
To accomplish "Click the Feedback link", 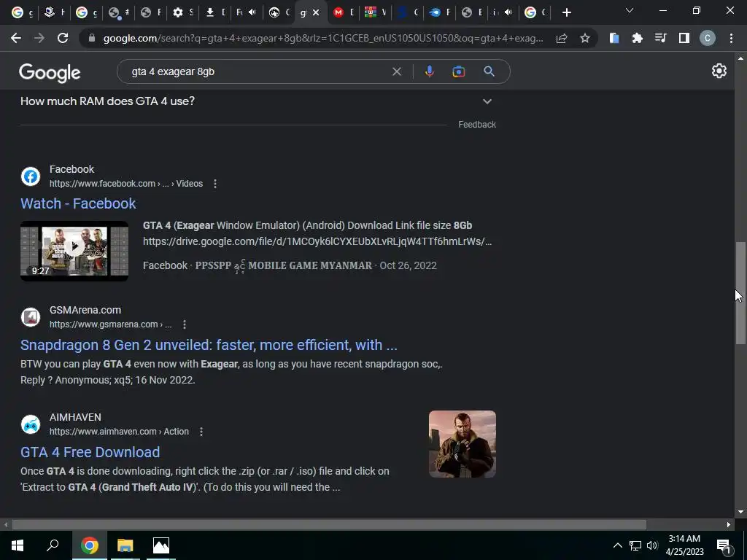I will pyautogui.click(x=477, y=124).
